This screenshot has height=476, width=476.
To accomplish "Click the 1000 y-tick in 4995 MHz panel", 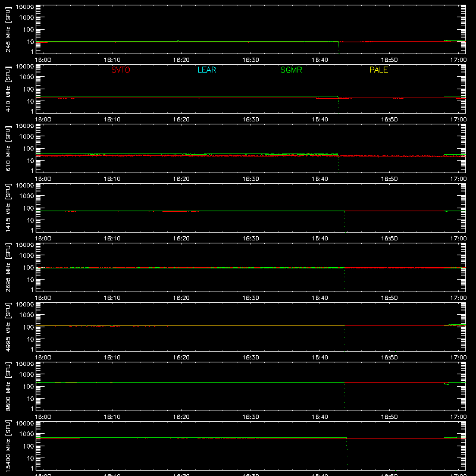I will tap(27, 315).
